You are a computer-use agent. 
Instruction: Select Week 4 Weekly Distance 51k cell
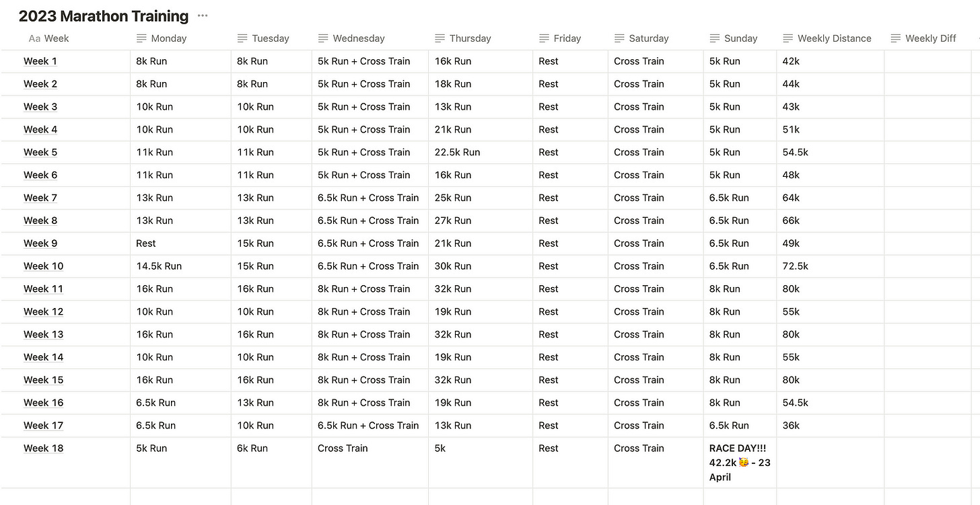tap(830, 130)
